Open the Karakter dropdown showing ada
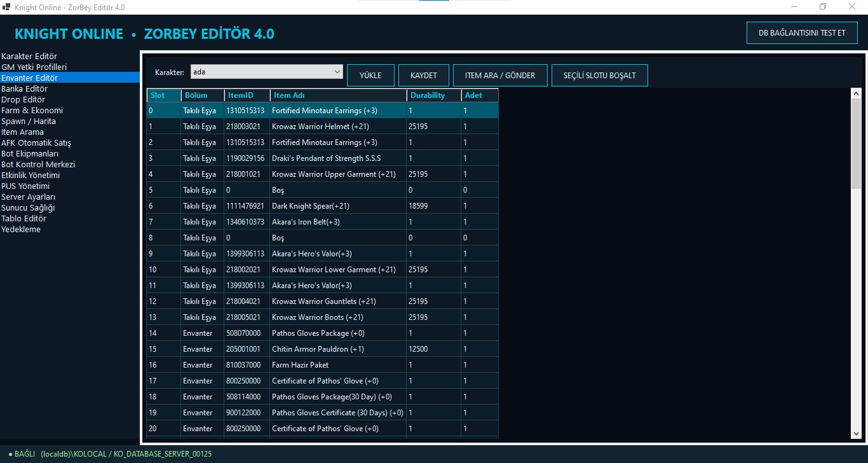The width and height of the screenshot is (868, 463). pos(266,72)
